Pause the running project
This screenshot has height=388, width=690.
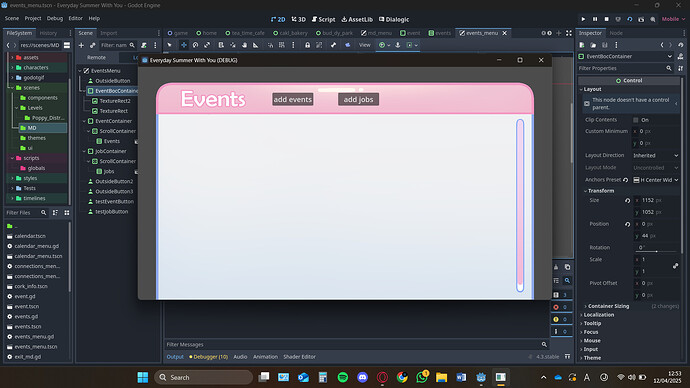tap(595, 19)
